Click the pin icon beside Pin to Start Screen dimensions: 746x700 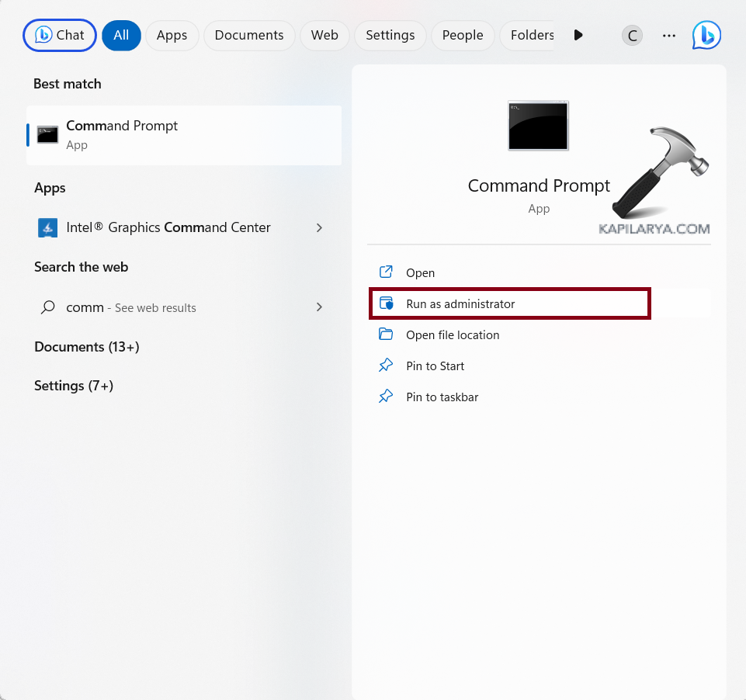point(386,366)
